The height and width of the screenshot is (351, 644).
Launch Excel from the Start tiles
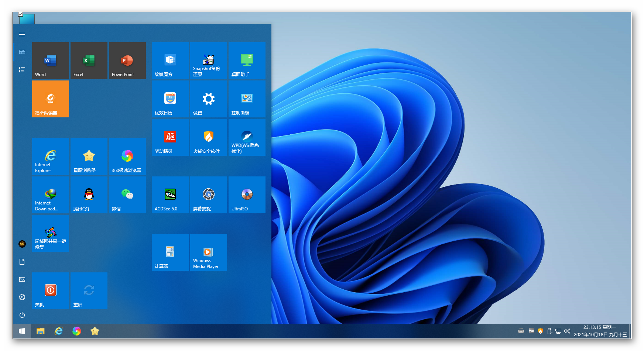point(89,61)
